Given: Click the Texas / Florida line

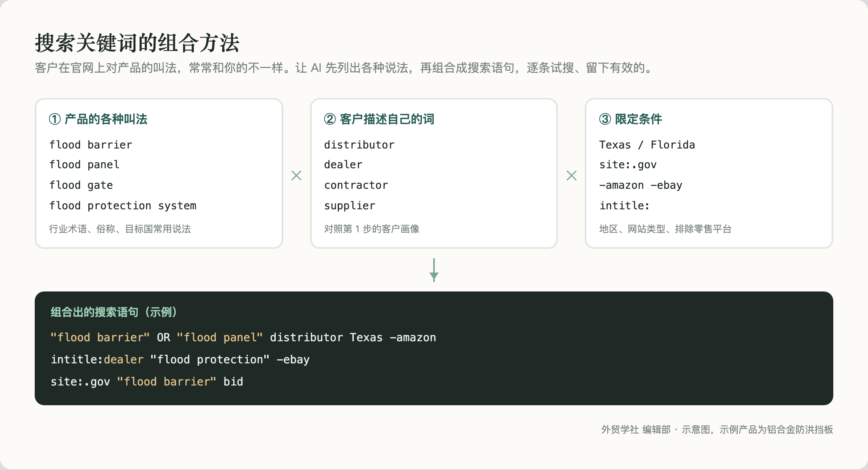Looking at the screenshot, I should pos(647,145).
